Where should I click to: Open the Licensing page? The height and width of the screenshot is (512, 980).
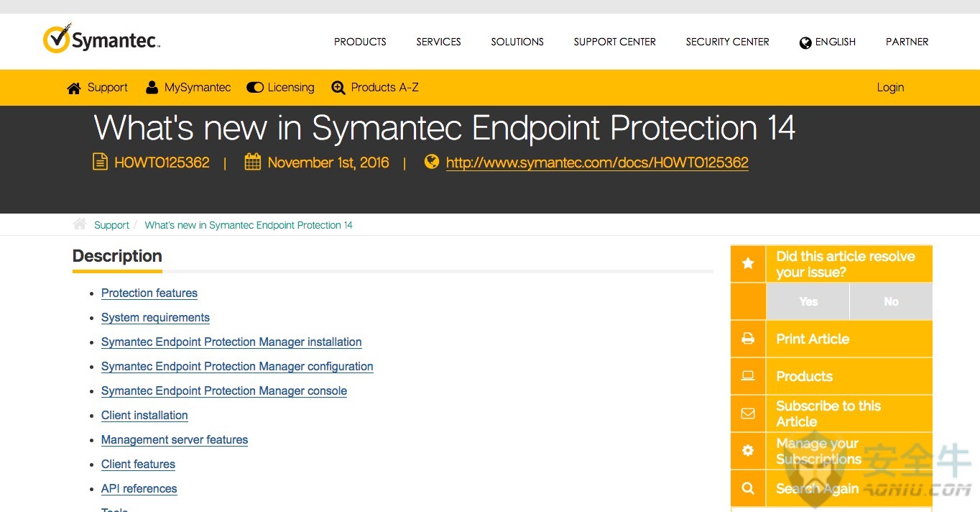[x=291, y=88]
